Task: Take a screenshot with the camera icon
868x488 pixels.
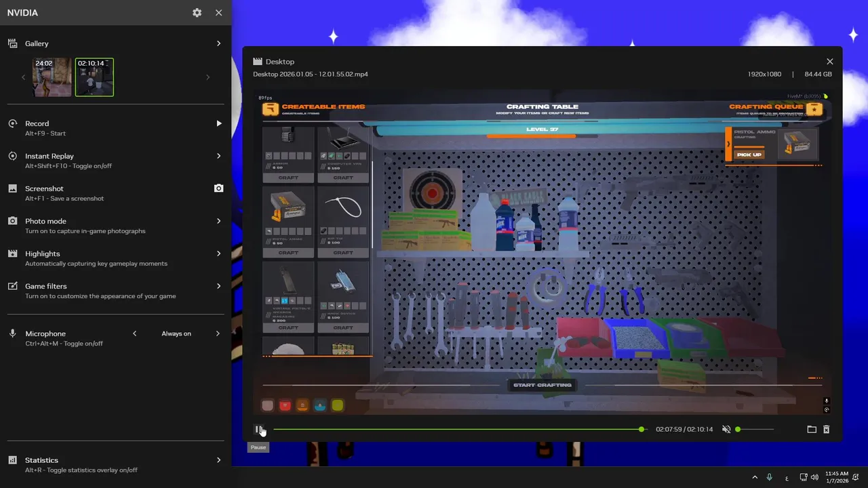Action: [x=218, y=188]
